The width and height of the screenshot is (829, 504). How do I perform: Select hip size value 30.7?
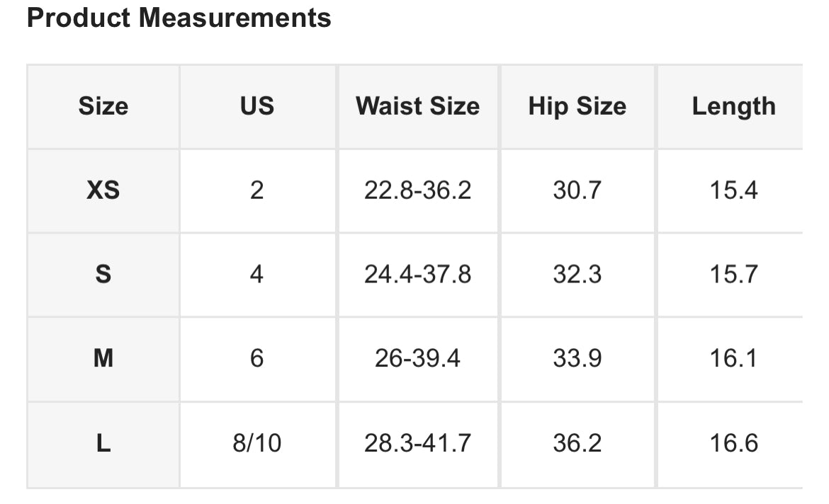pos(577,190)
